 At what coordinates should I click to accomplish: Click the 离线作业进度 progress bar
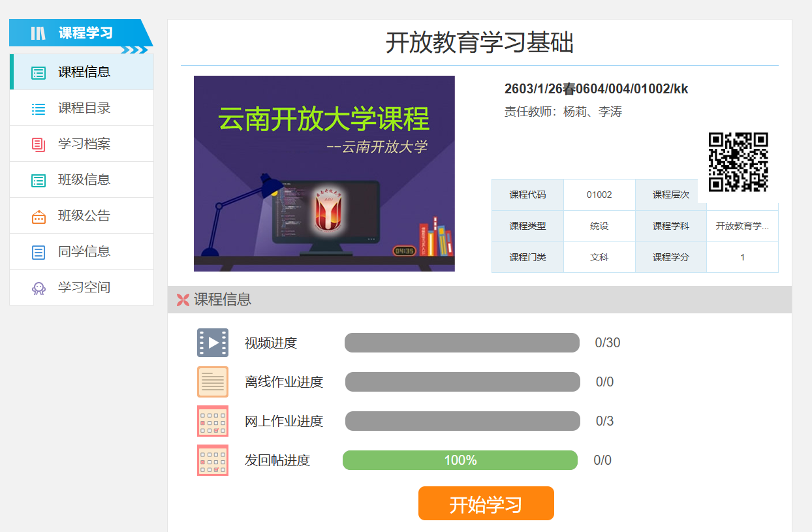[463, 382]
